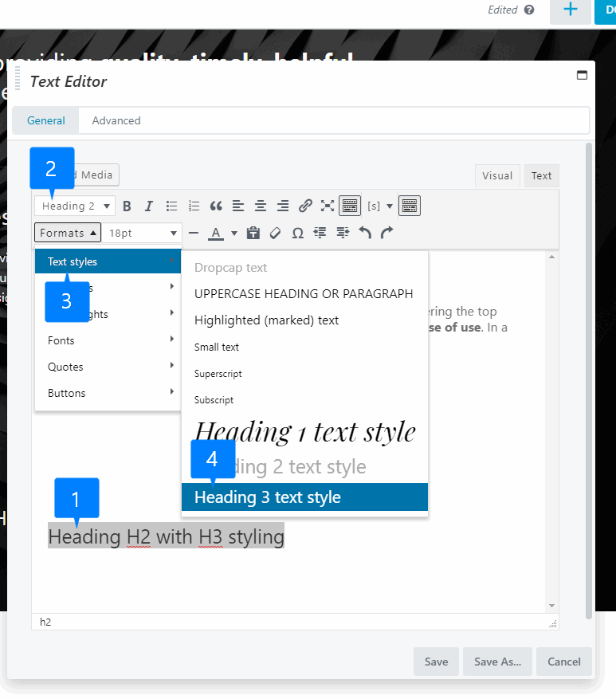Click the undo arrow icon
The image size is (616, 699).
point(365,233)
